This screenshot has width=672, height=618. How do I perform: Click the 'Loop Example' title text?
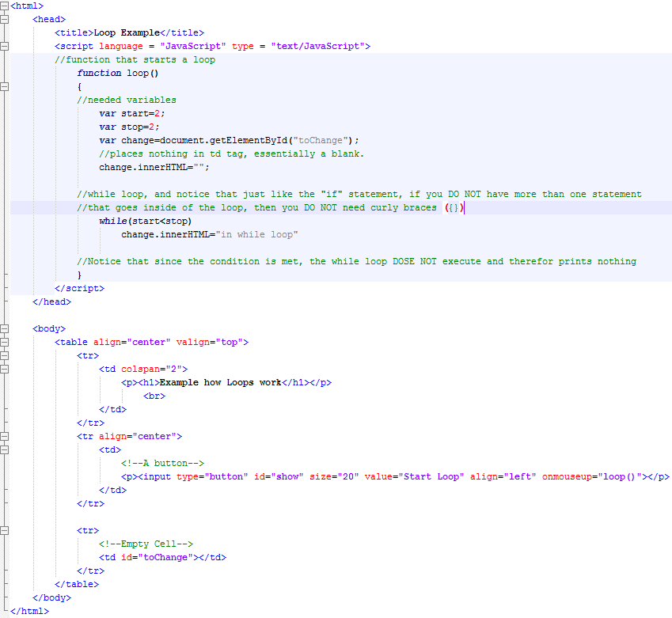pos(127,32)
